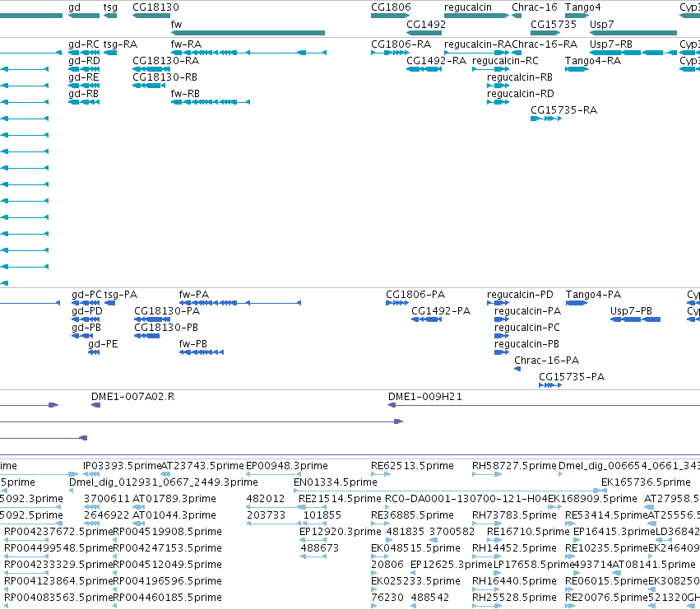Screen dimensions: 700x610
Task: Click transcript tsg-RA glyph
Action: (x=110, y=53)
